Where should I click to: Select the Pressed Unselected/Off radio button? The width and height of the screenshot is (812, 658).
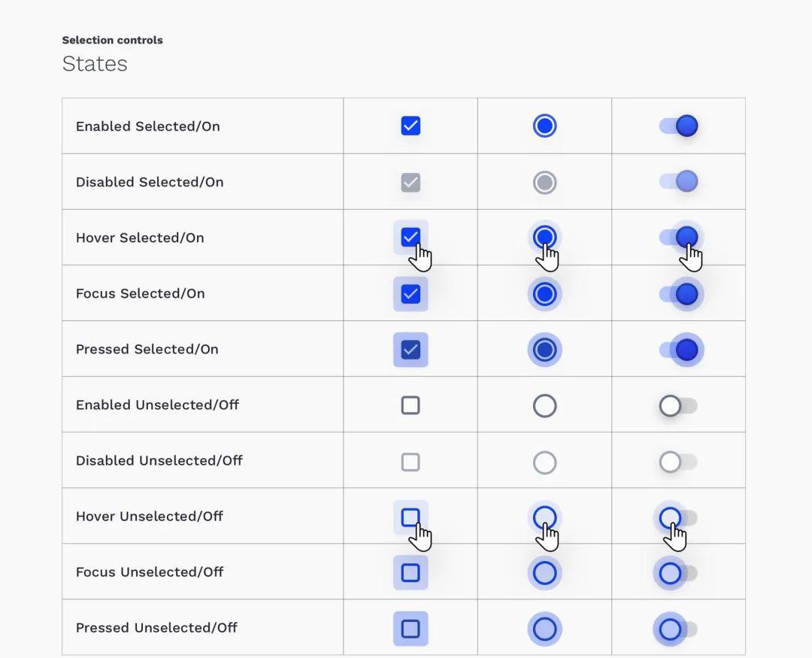coord(544,629)
